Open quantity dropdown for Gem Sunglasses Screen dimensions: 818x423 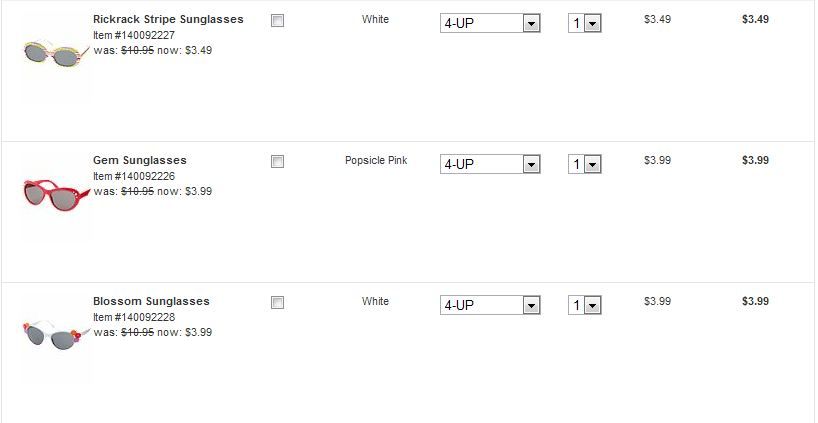tap(584, 164)
